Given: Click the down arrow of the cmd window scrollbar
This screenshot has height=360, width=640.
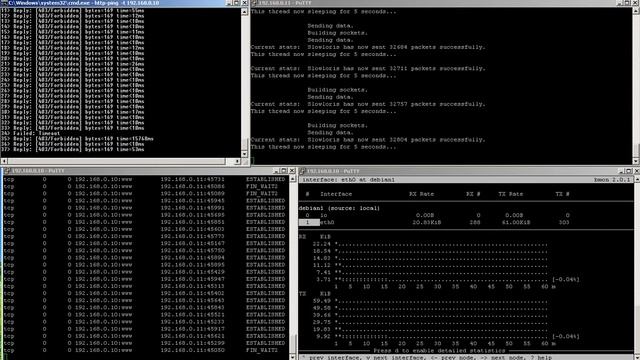Looking at the screenshot, I should click(x=244, y=154).
